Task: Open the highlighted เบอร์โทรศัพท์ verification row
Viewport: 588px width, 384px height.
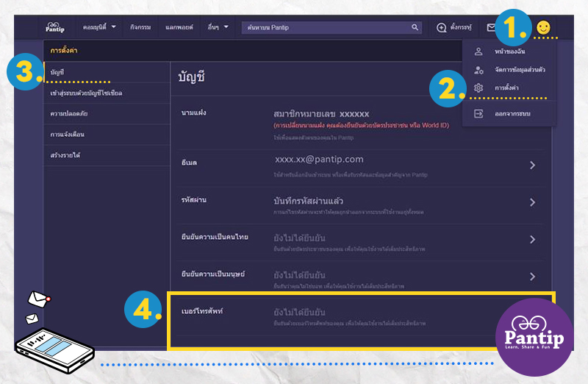Action: coord(360,316)
